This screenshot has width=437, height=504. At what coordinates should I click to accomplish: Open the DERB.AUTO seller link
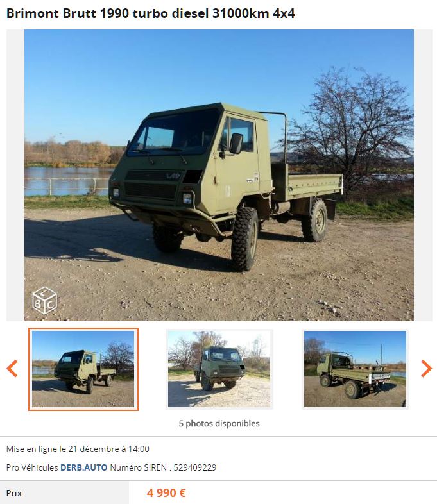[x=84, y=467]
